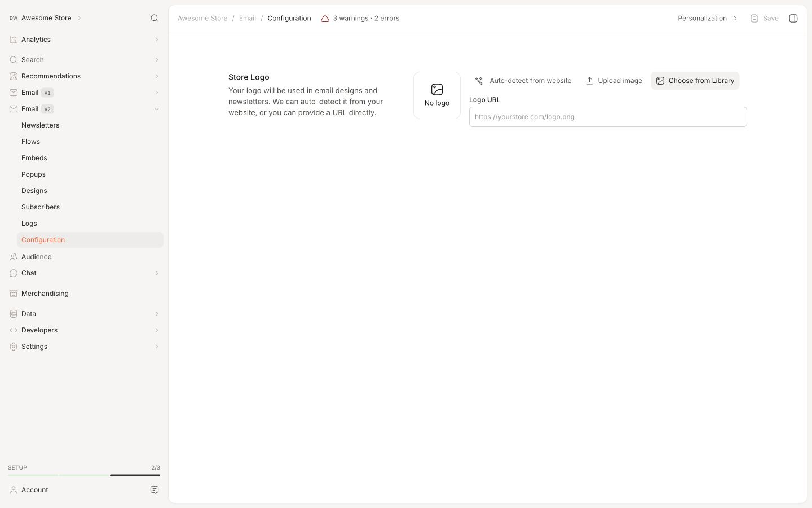Expand the Data section chevron

(157, 314)
